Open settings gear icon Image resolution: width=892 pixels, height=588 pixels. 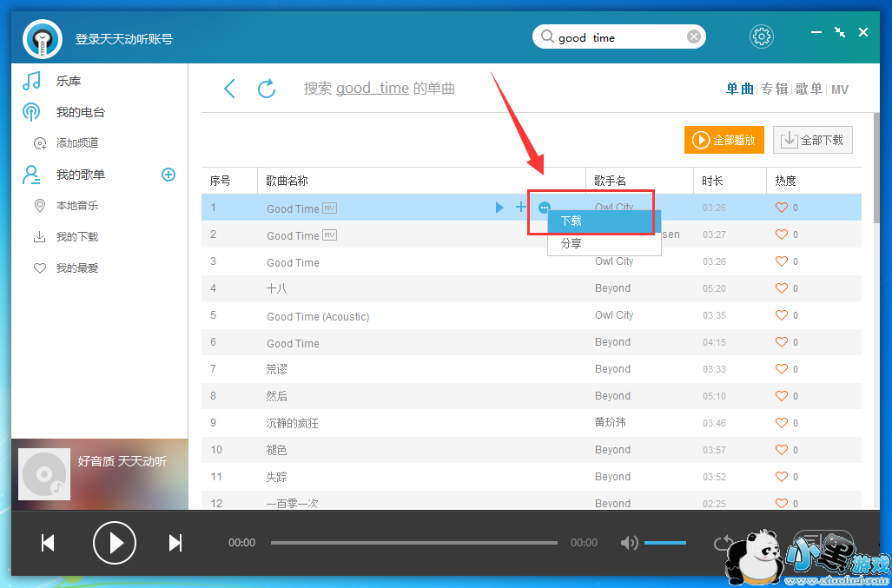pos(761,37)
